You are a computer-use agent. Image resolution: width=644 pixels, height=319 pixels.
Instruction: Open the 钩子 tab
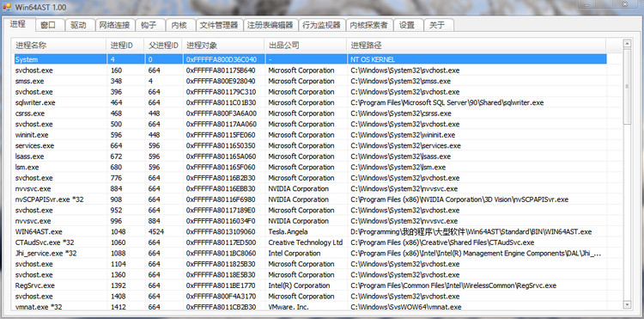pos(149,25)
